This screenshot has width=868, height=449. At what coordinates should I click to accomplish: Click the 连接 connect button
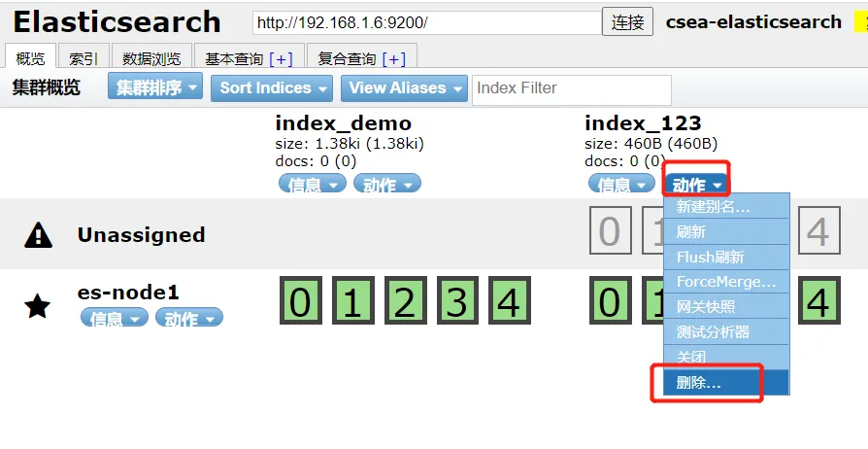pyautogui.click(x=628, y=22)
